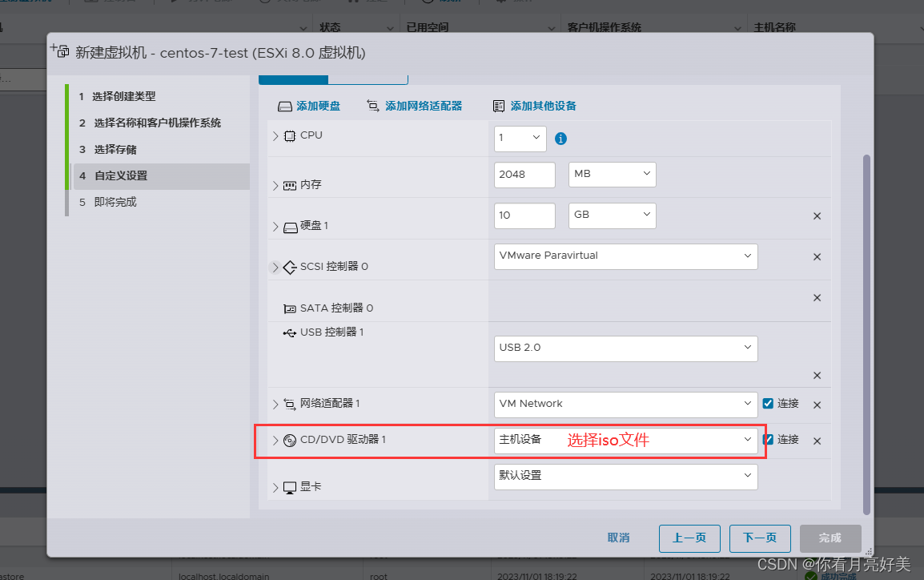
Task: Click the 内存 value field showing 2048
Action: coord(524,174)
